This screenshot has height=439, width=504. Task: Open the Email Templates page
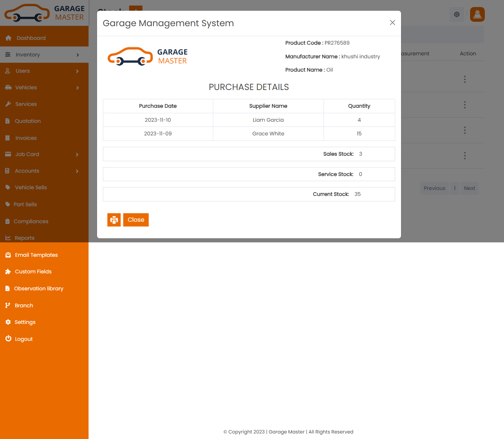coord(36,255)
